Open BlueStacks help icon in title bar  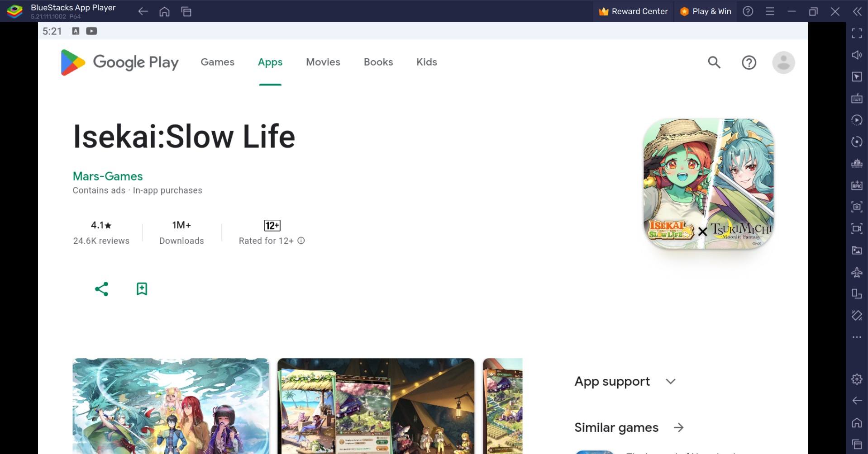click(748, 11)
